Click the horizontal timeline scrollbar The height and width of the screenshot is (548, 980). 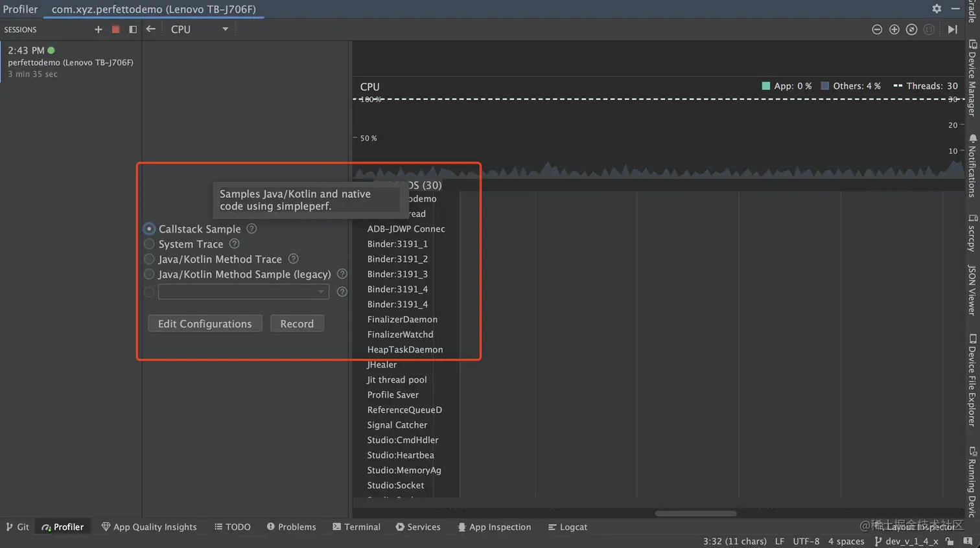click(695, 514)
